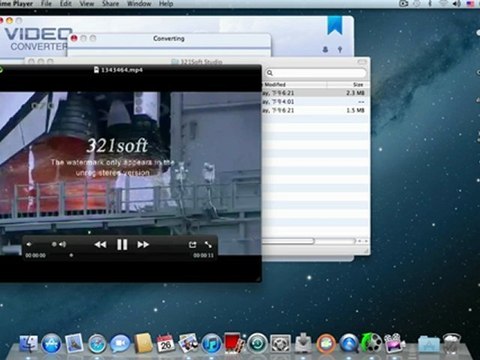
Task: Open the Window menu
Action: (139, 4)
